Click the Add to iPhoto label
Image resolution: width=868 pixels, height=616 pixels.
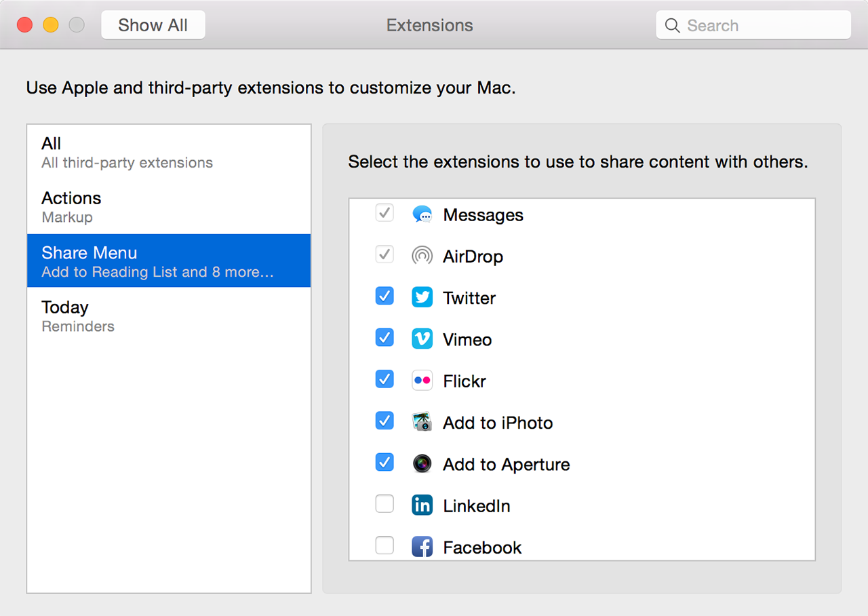tap(498, 423)
